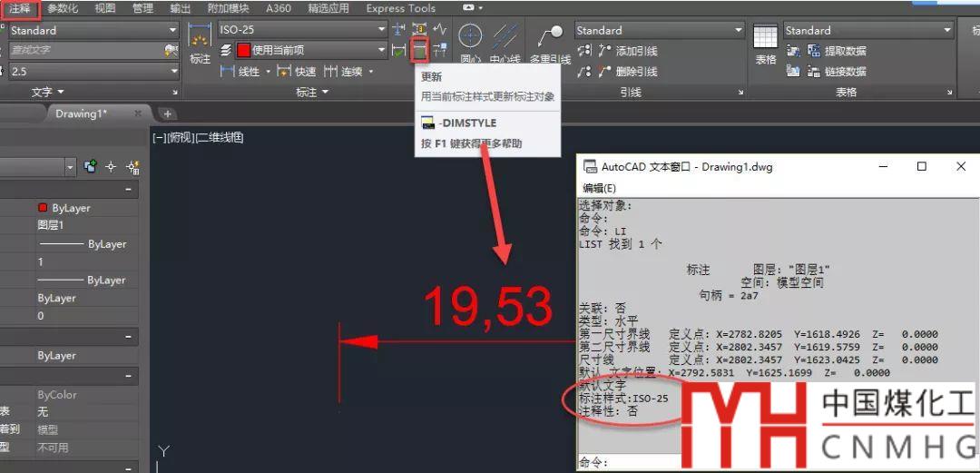This screenshot has height=473, width=980.
Task: Expand the 连续 dimension type arrow
Action: 371,72
